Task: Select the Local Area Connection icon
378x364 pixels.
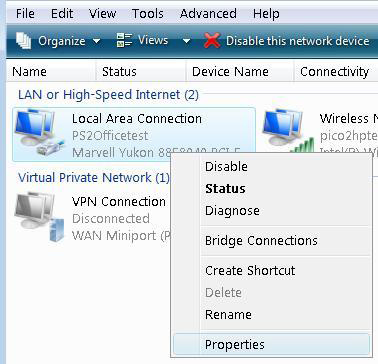Action: tap(39, 133)
